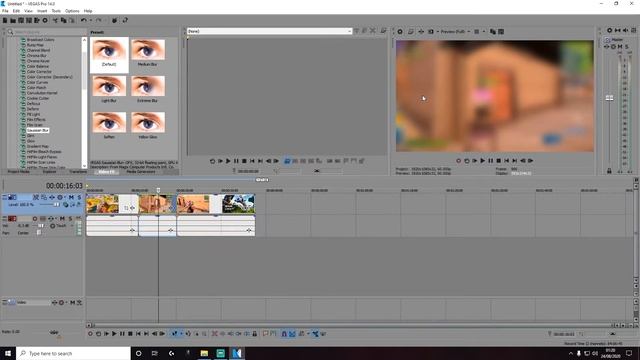
Task: Click Record button on timeline transport bar
Action: (90, 334)
